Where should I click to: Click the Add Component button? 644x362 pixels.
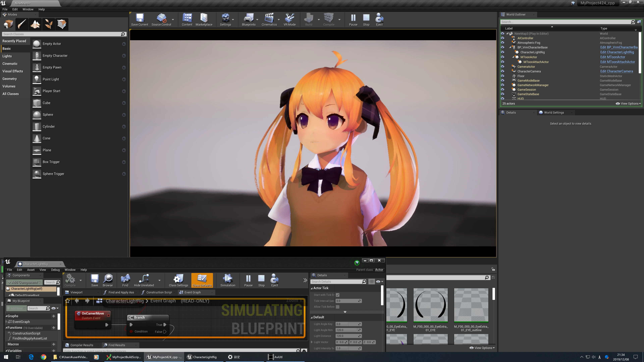point(24,282)
